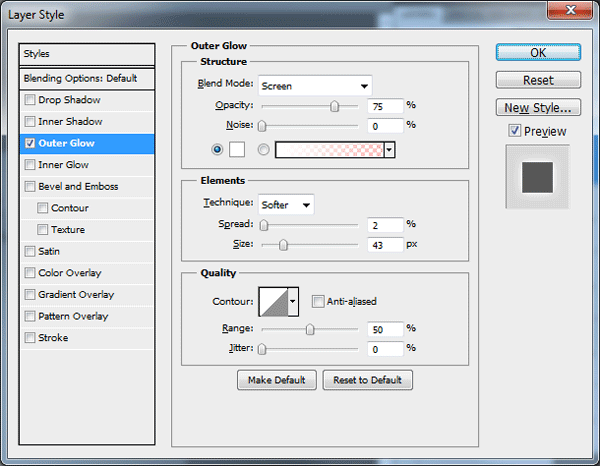Confirm with the OK button
Screen dimensions: 600x466
point(538,52)
